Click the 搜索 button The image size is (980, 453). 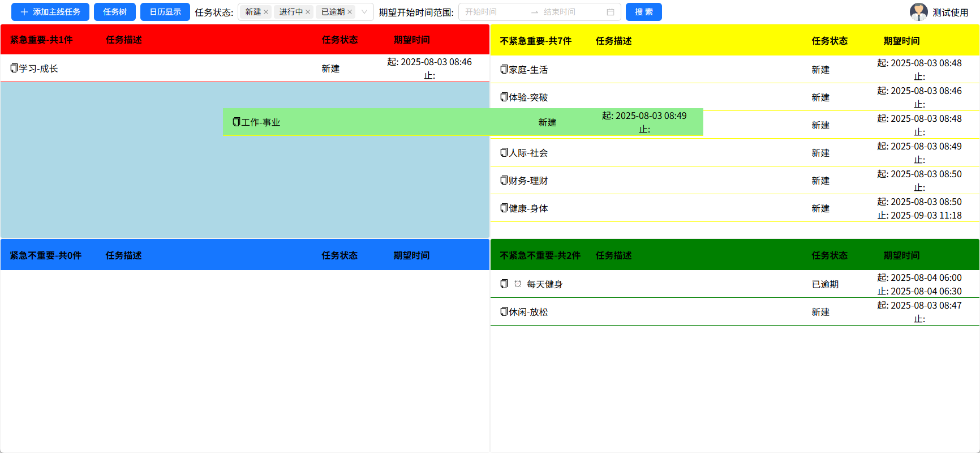(x=644, y=12)
